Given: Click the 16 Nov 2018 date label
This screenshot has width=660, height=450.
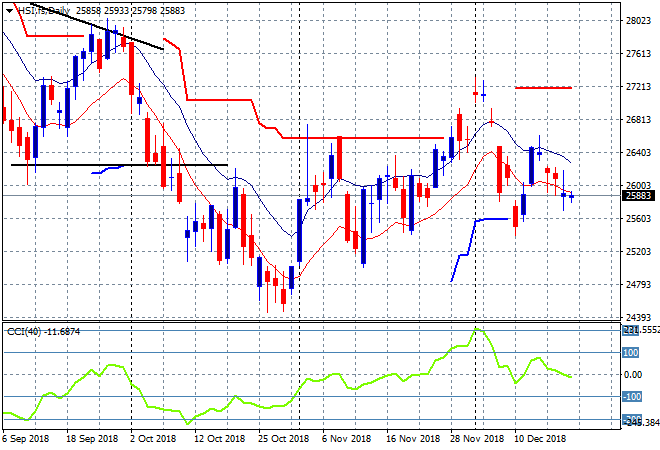Looking at the screenshot, I should point(413,439).
